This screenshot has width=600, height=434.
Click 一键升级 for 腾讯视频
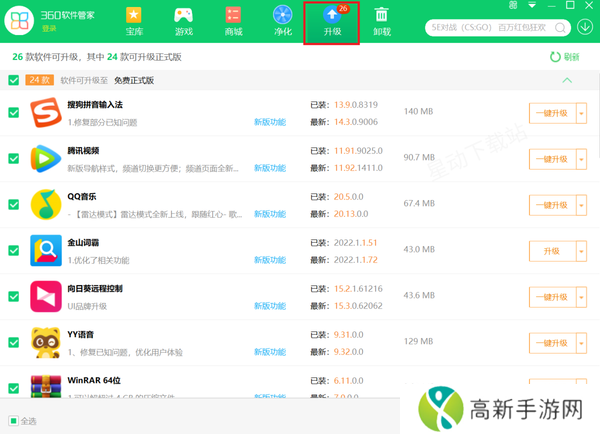(x=553, y=159)
